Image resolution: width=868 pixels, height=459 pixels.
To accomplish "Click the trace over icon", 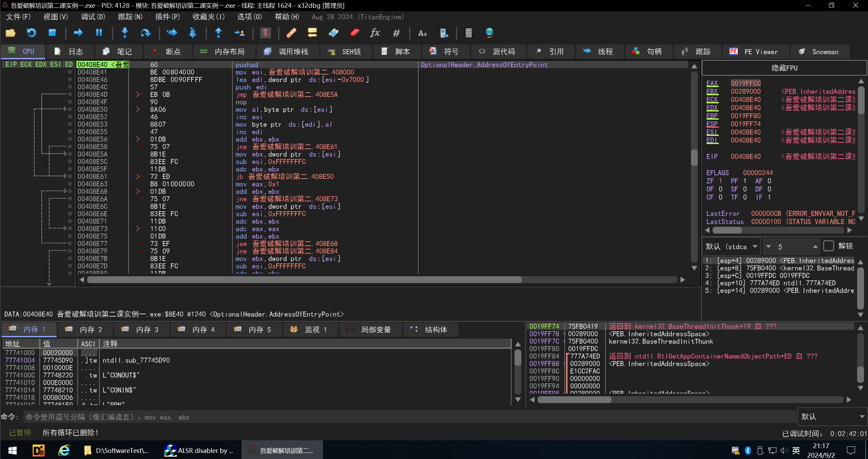I will [x=192, y=33].
